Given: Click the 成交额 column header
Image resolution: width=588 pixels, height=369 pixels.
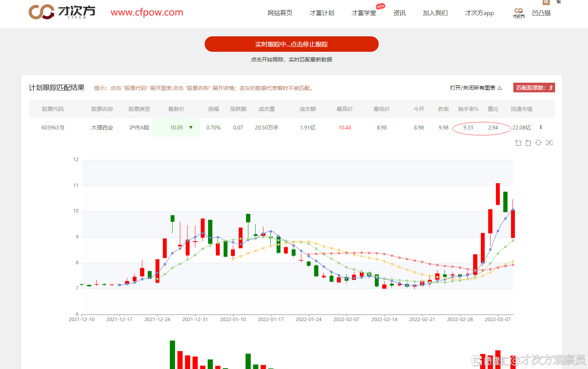Looking at the screenshot, I should point(308,109).
